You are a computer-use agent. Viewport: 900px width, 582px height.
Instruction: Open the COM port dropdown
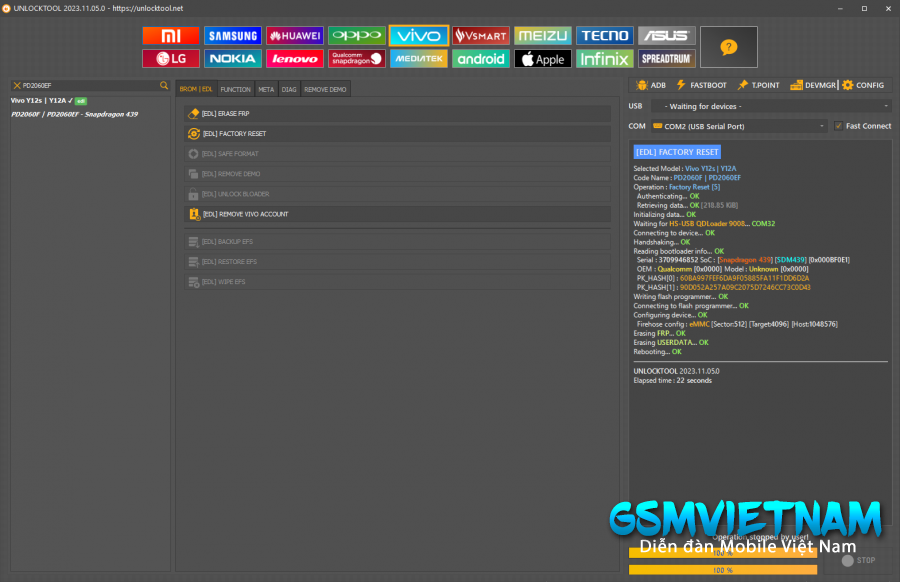coord(739,126)
